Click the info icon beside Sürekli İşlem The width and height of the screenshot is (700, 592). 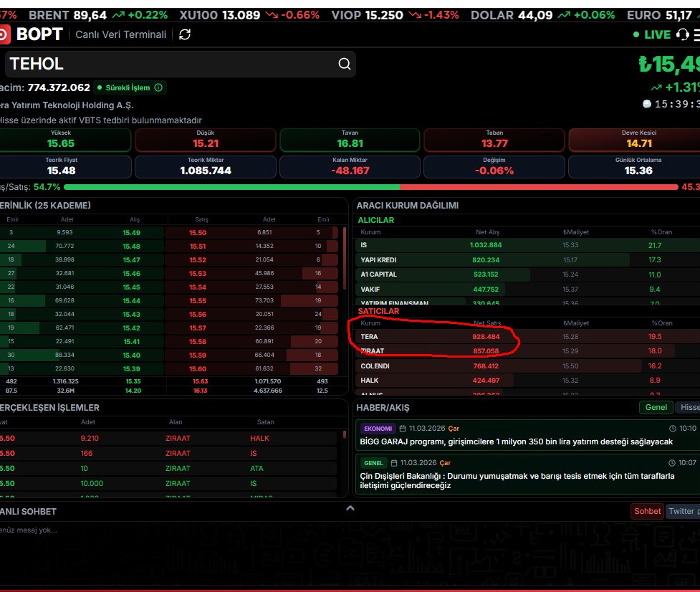(158, 87)
